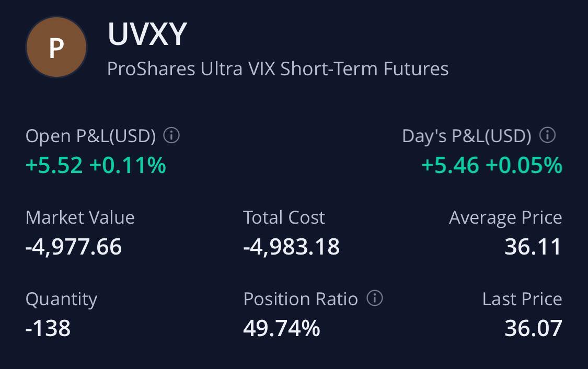Click the +5.52 open P&L amount
This screenshot has width=588, height=369.
(54, 165)
